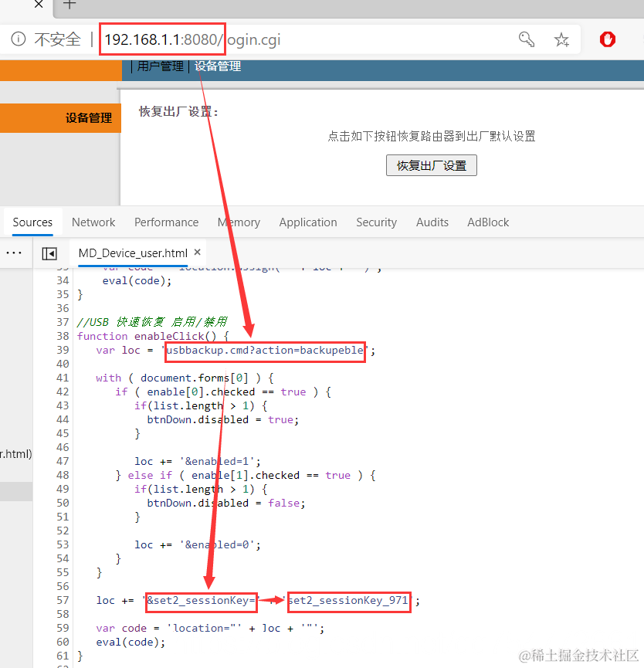Viewport: 644px width, 668px height.
Task: Switch to the AdBlock devtools tab
Action: coord(488,222)
